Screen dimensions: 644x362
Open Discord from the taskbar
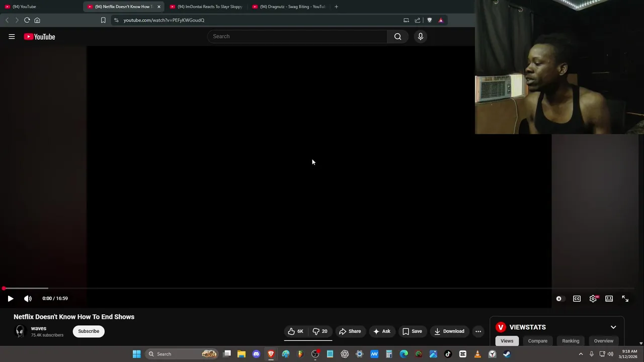pos(256,354)
